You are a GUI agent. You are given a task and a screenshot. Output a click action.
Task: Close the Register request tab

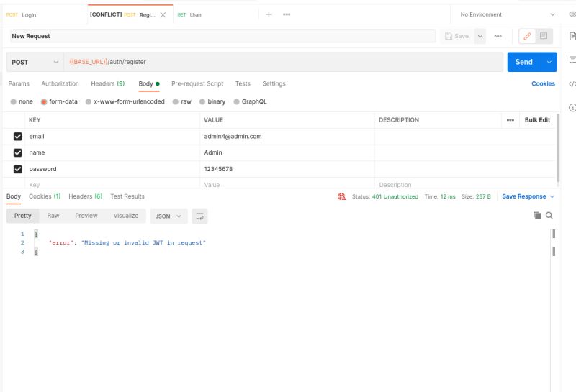click(163, 14)
